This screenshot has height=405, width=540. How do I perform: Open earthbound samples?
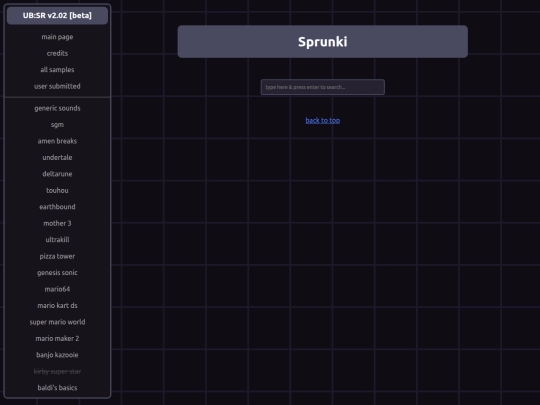[x=57, y=207]
